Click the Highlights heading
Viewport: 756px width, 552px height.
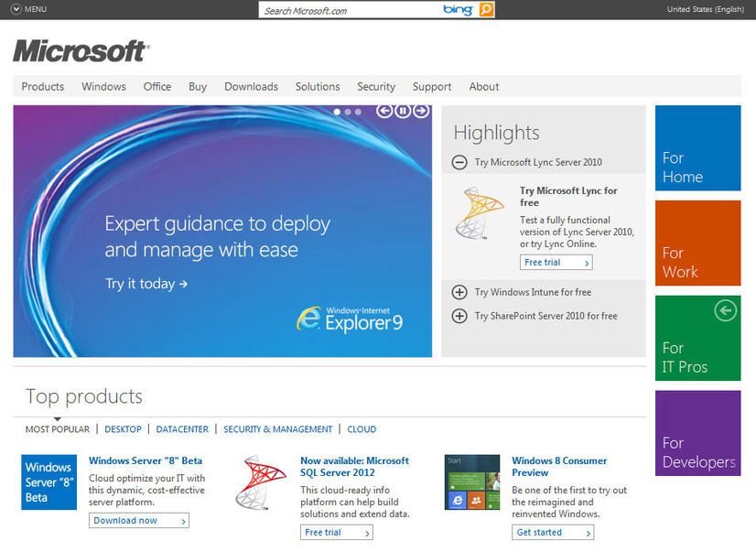496,133
